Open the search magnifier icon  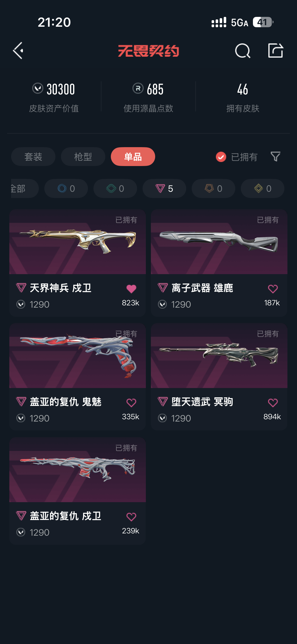point(243,51)
